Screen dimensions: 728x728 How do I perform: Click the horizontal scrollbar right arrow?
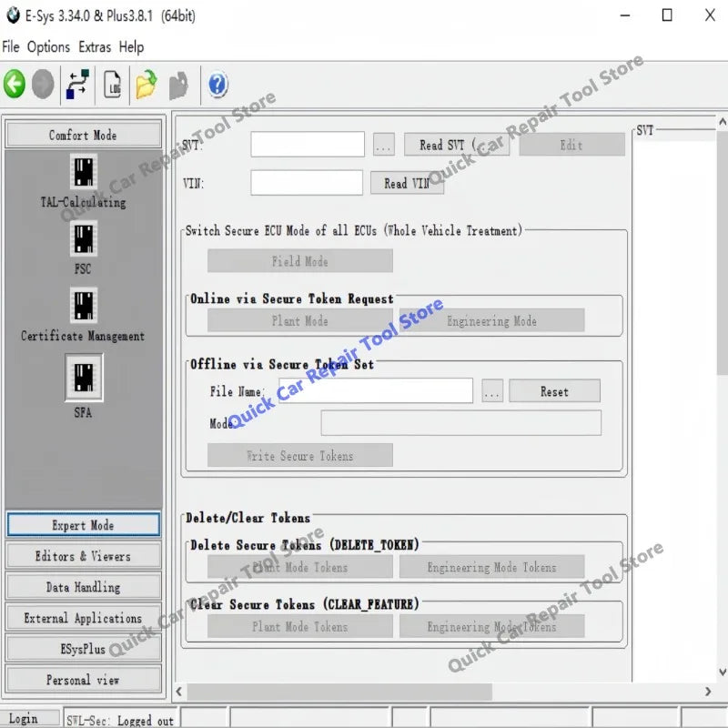(x=708, y=692)
